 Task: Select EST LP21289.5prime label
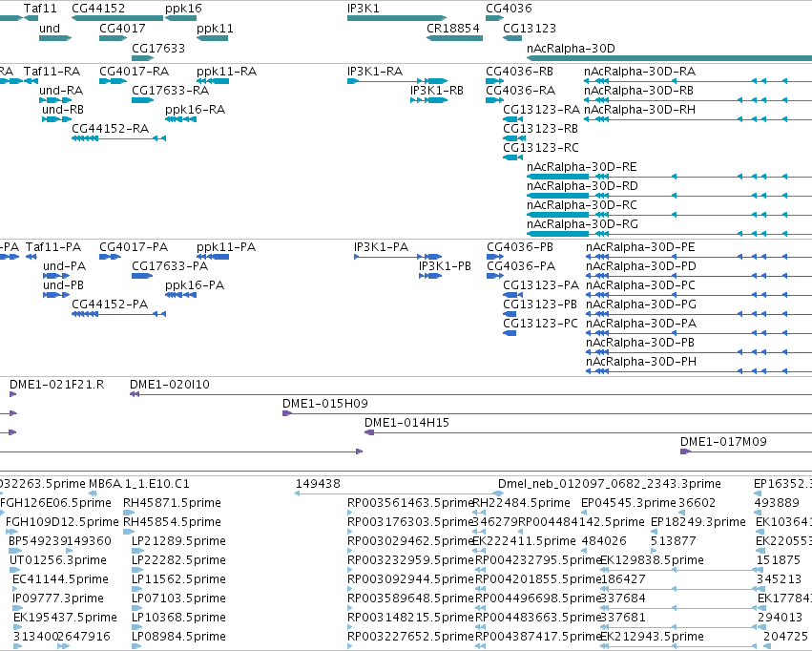click(178, 540)
